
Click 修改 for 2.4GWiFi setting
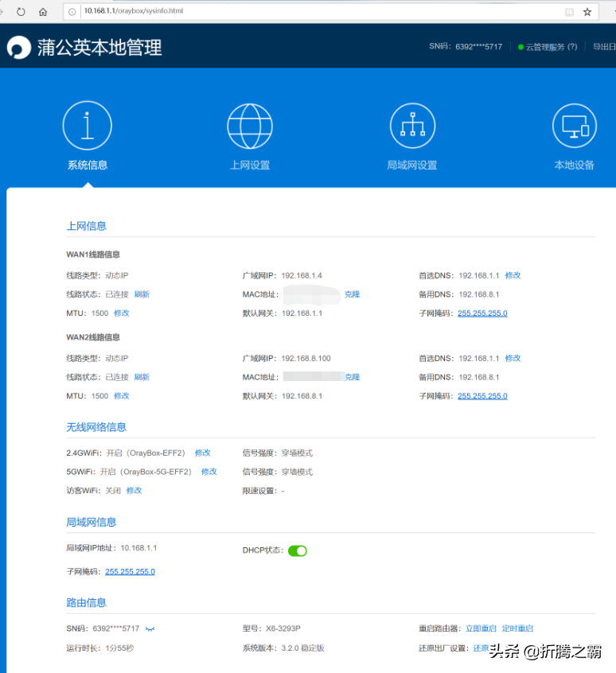[x=203, y=453]
